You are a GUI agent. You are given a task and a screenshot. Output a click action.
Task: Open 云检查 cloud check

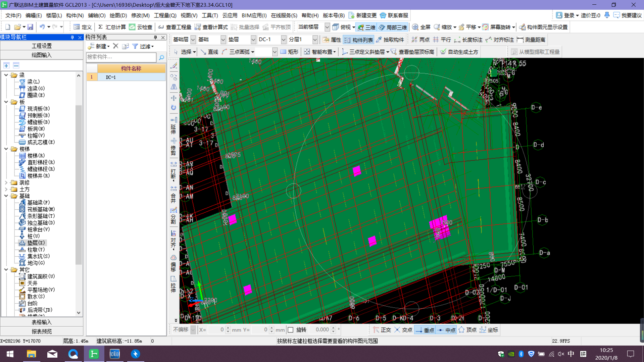coord(141,27)
